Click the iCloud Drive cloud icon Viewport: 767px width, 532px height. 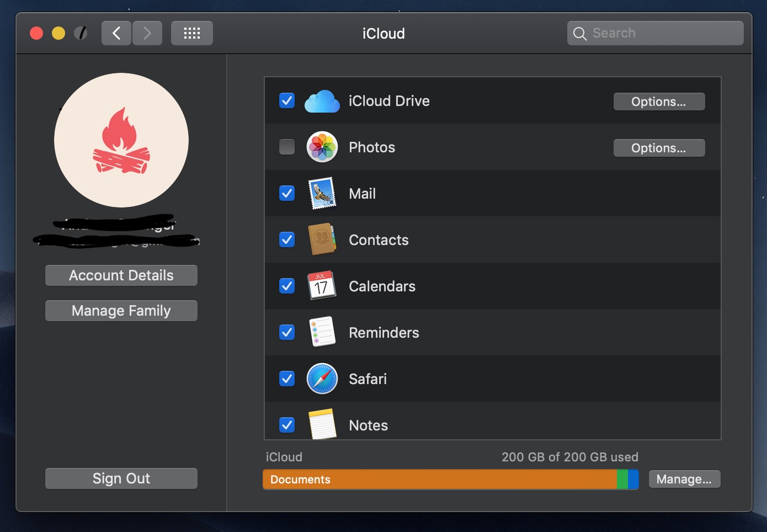[322, 102]
